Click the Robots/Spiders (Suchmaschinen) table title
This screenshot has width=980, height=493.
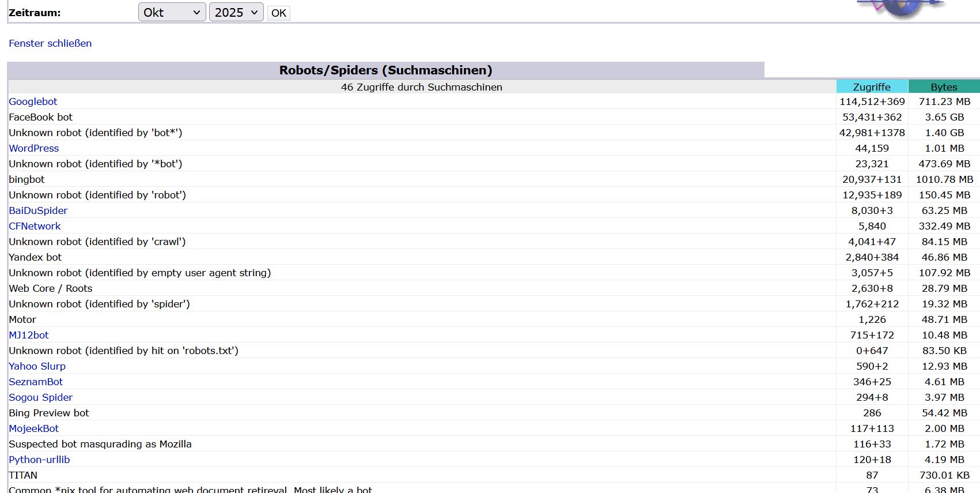click(x=385, y=70)
